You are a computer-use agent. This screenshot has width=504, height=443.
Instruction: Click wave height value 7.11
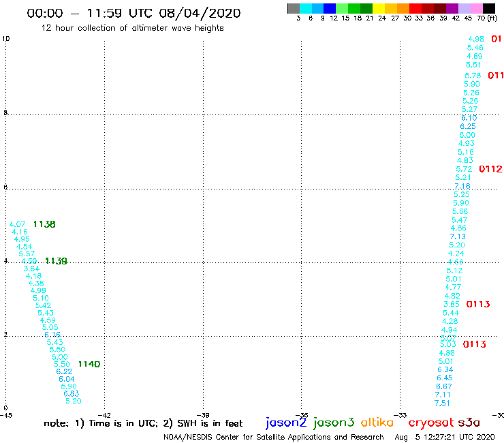click(443, 395)
